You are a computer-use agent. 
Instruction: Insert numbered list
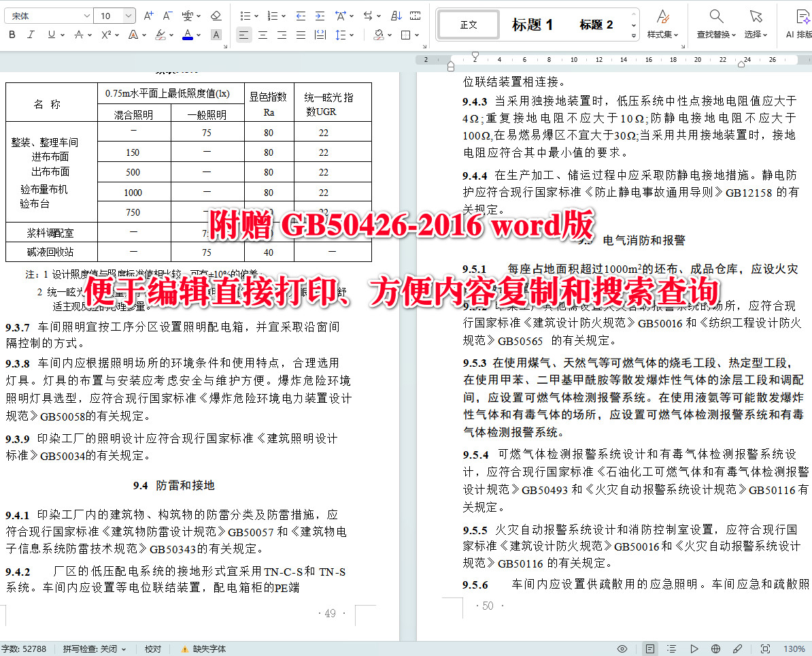(x=273, y=16)
